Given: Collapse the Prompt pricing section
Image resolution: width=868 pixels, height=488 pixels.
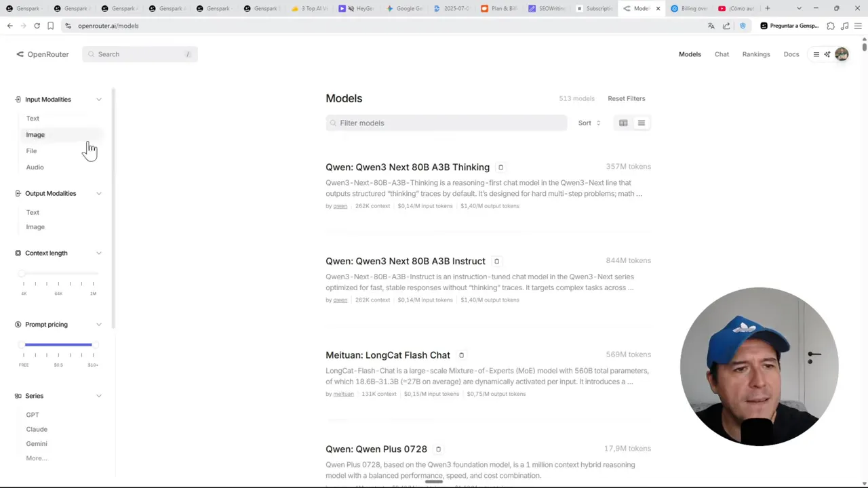Looking at the screenshot, I should 98,325.
